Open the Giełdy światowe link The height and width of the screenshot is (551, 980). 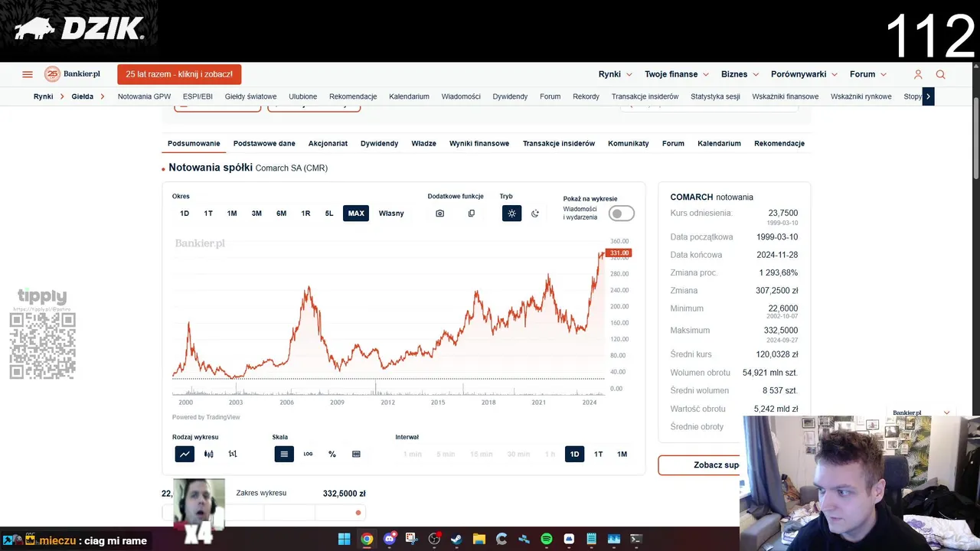click(x=250, y=96)
